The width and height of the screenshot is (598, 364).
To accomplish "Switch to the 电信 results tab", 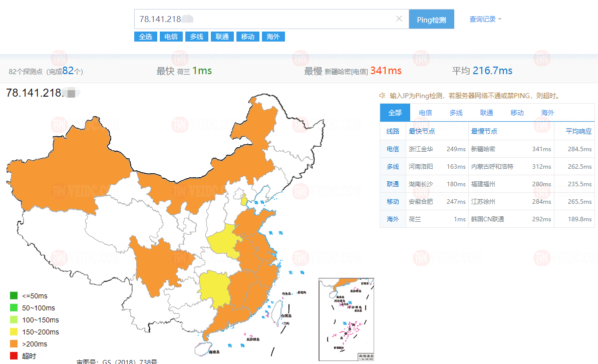I will (x=425, y=113).
